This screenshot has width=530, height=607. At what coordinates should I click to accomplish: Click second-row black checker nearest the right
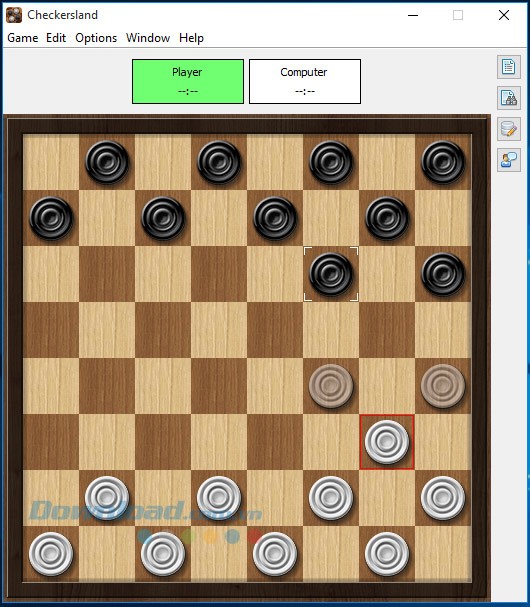(x=387, y=218)
